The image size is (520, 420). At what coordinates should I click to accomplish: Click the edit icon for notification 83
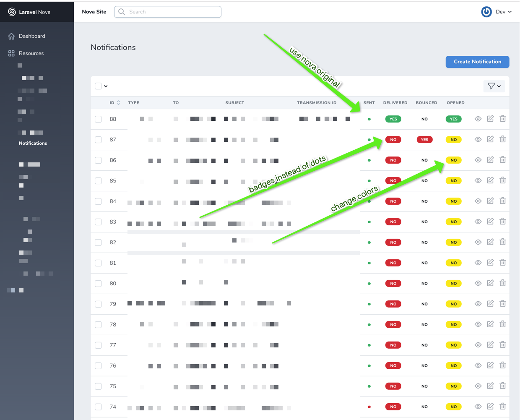pos(490,222)
